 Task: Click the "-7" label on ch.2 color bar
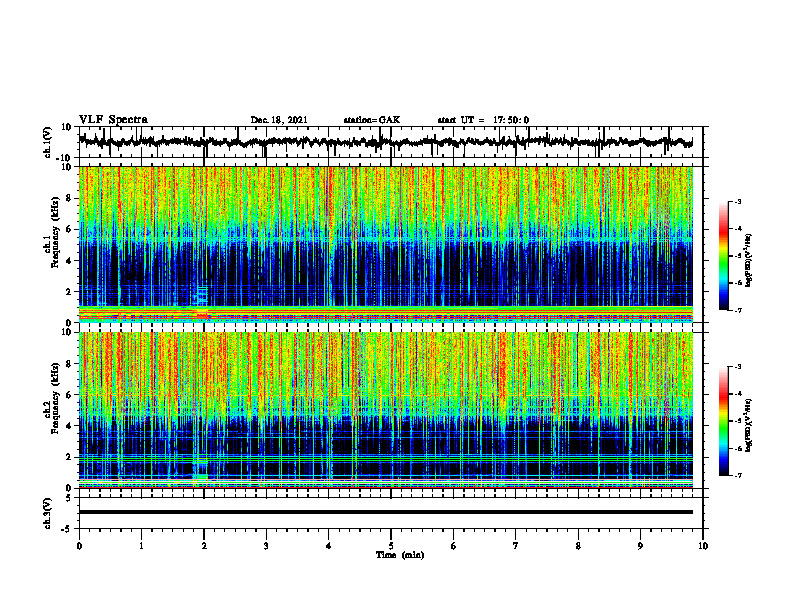click(737, 475)
